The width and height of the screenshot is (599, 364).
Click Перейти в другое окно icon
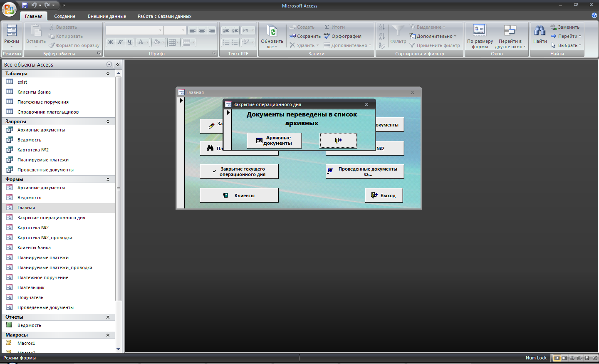tap(510, 30)
